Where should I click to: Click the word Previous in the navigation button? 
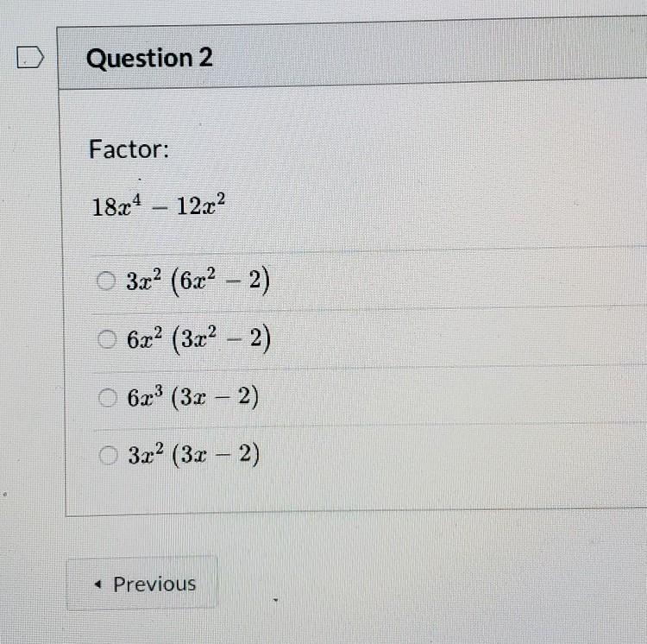pyautogui.click(x=154, y=584)
